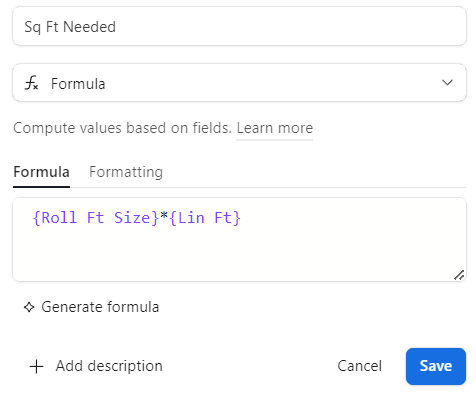Image resolution: width=476 pixels, height=396 pixels.
Task: Select the Formula tab
Action: [x=41, y=172]
